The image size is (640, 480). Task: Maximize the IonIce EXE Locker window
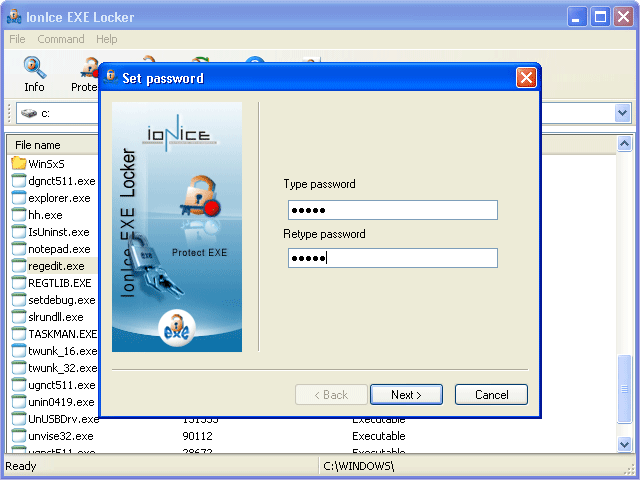[x=600, y=17]
